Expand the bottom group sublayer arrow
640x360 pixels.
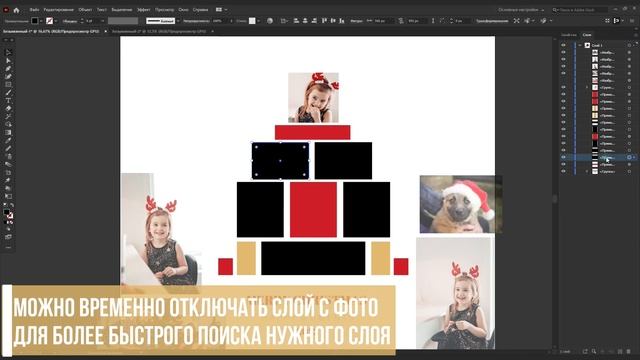click(x=587, y=171)
